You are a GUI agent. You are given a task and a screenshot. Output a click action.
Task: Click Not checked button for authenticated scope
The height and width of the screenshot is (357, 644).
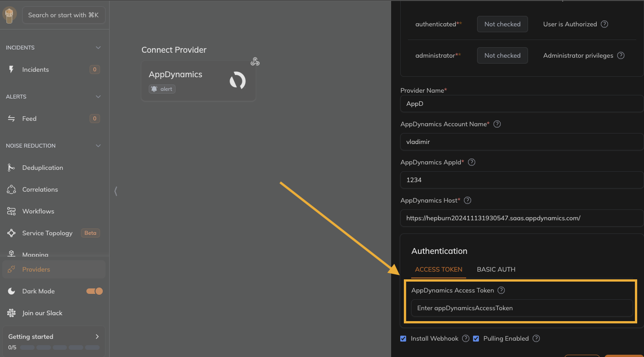[502, 24]
